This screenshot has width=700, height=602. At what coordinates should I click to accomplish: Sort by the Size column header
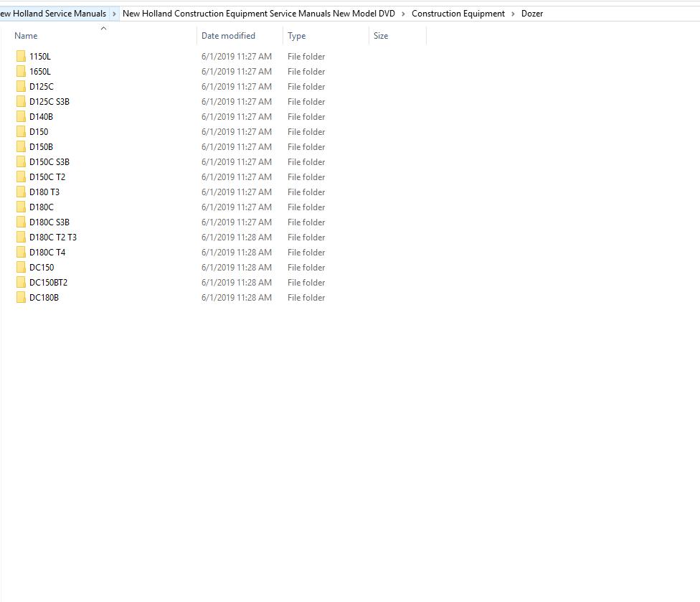(x=381, y=36)
